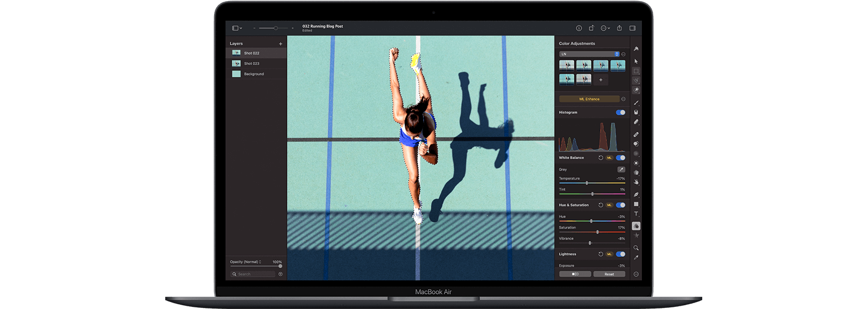The image size is (868, 309).
Task: Disable the White Balance adjustment switch
Action: (620, 157)
